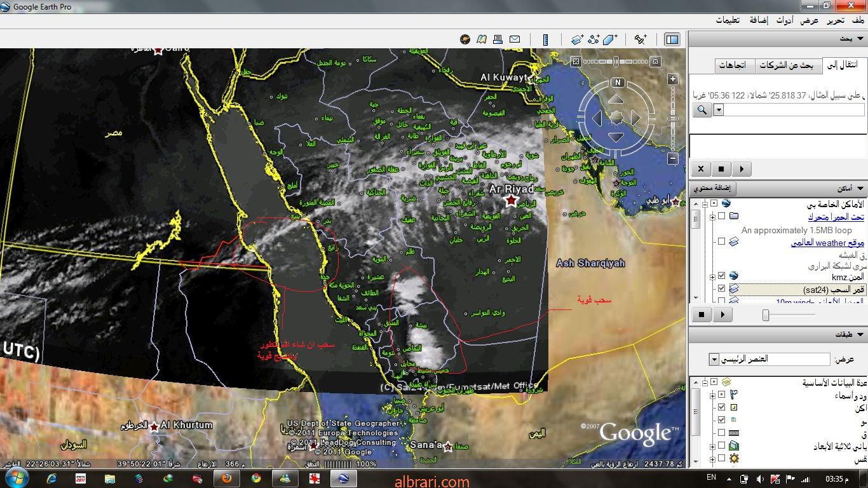Add an image overlay from toolbar
The width and height of the screenshot is (868, 488).
click(x=577, y=39)
